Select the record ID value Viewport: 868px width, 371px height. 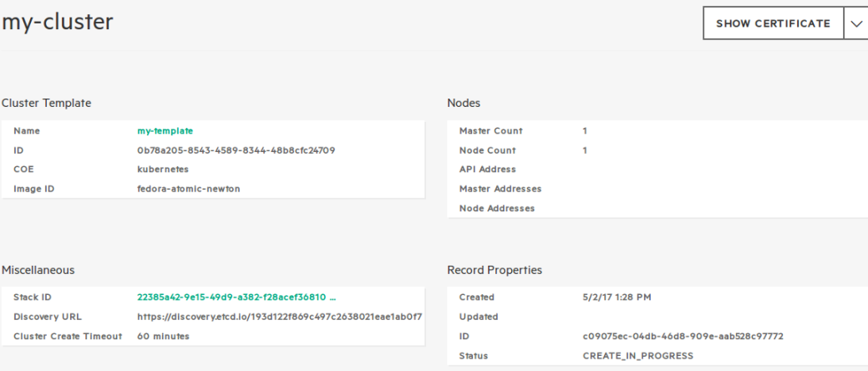point(683,336)
